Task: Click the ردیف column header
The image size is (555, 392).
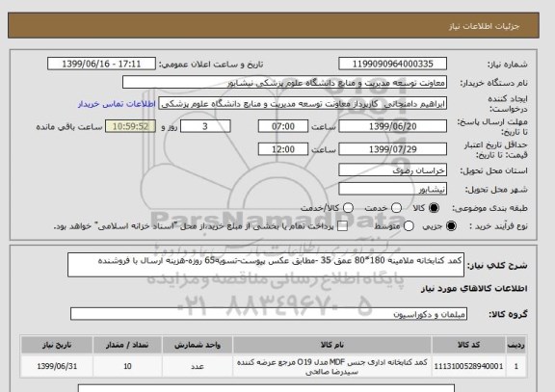Action: tap(516, 345)
